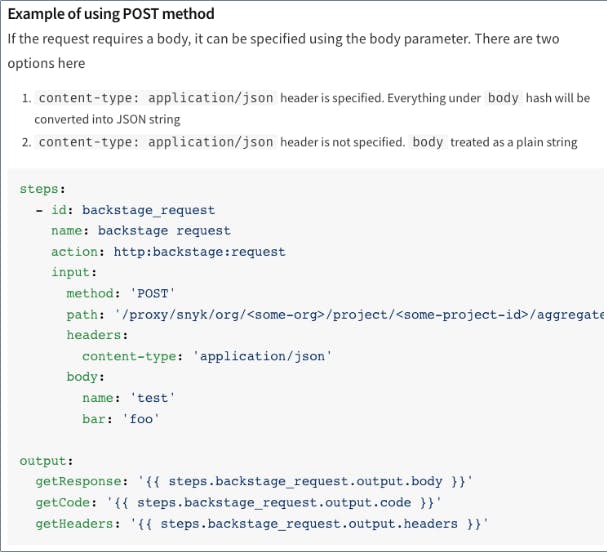
Task: Click the "content-type: 'application/json'" YAML line
Action: click(206, 356)
